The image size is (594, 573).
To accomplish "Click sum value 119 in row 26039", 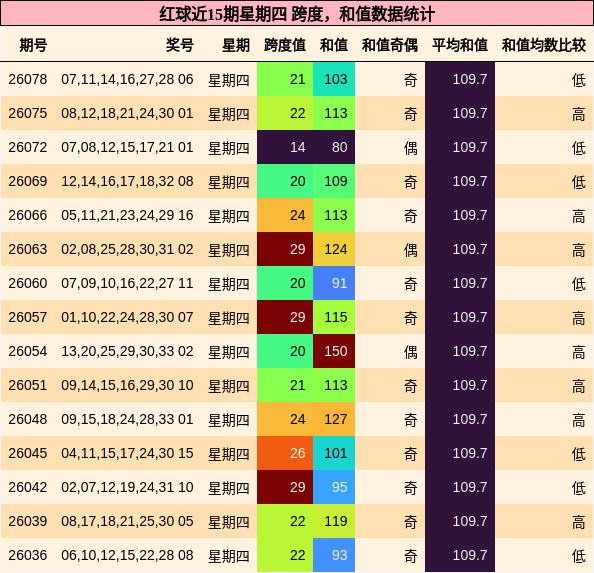I will pos(334,521).
